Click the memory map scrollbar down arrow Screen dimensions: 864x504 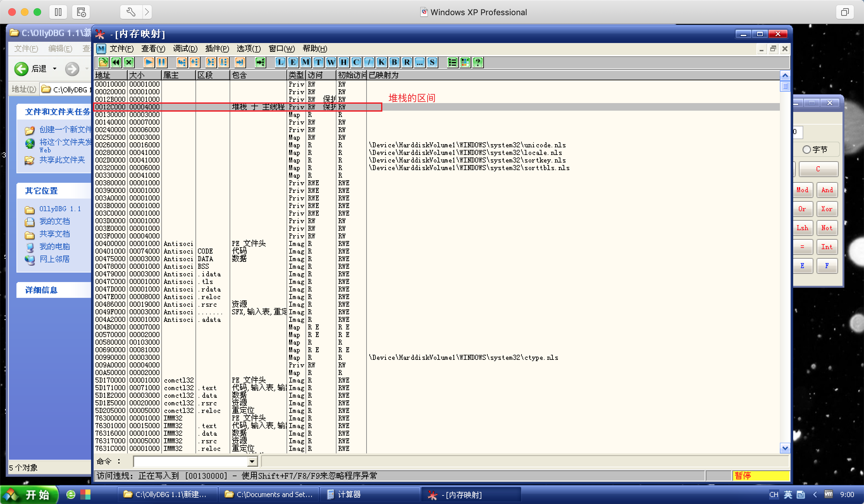785,448
